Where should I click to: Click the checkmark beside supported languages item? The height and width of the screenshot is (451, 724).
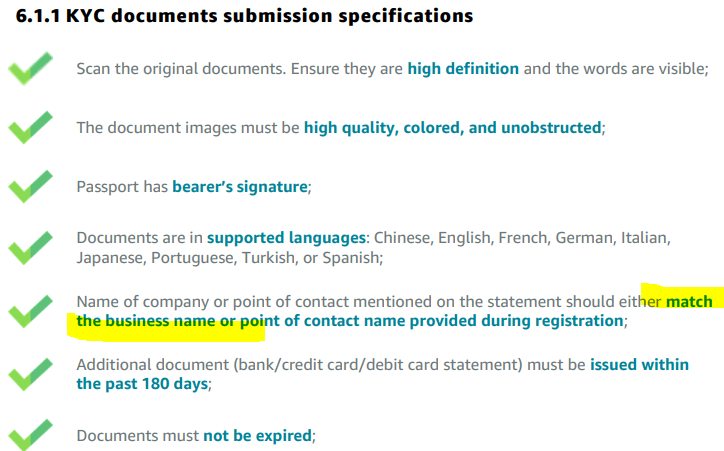click(30, 248)
